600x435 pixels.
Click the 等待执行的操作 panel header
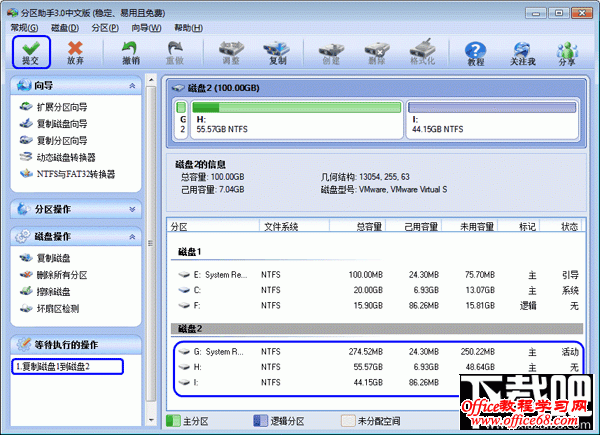pyautogui.click(x=76, y=345)
